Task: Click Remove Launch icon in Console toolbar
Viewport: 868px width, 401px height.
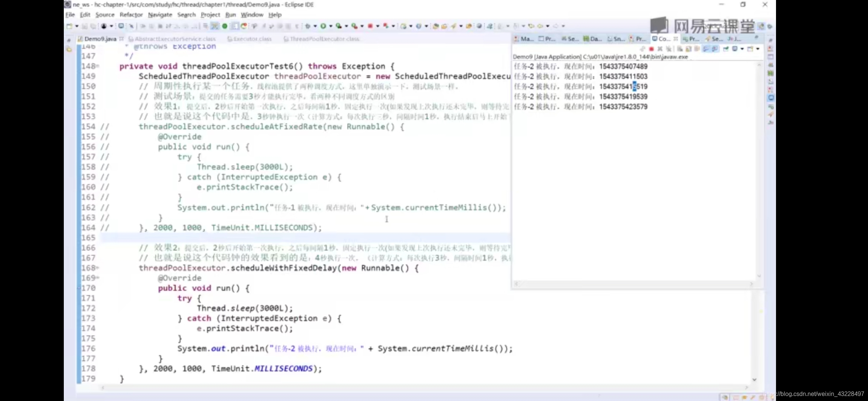Action: click(x=660, y=49)
